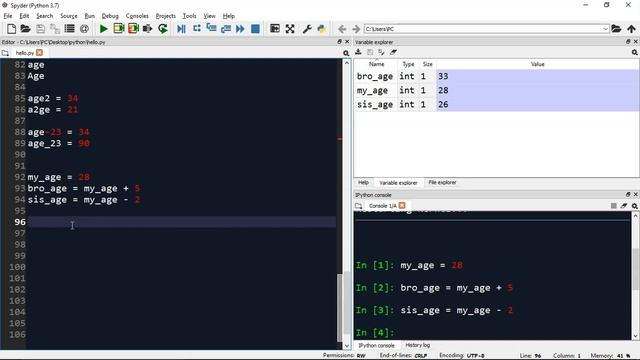640x360 pixels.
Task: Click Save data as icon in Variable explorer
Action: pyautogui.click(x=381, y=52)
